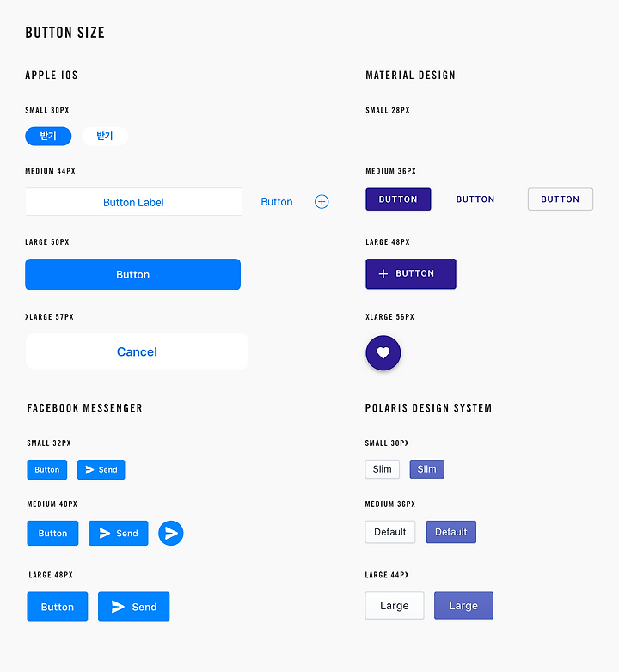
Task: Click the small blue filled 받기 button
Action: 48,136
